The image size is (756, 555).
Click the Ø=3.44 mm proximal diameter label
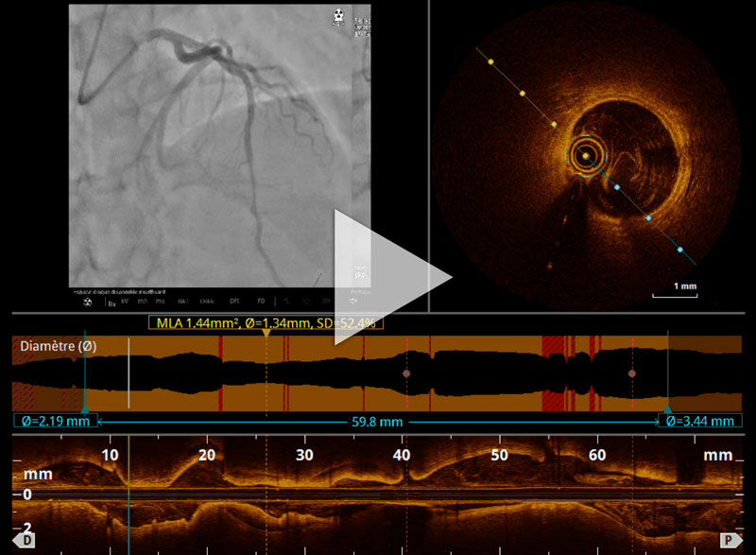pos(700,421)
